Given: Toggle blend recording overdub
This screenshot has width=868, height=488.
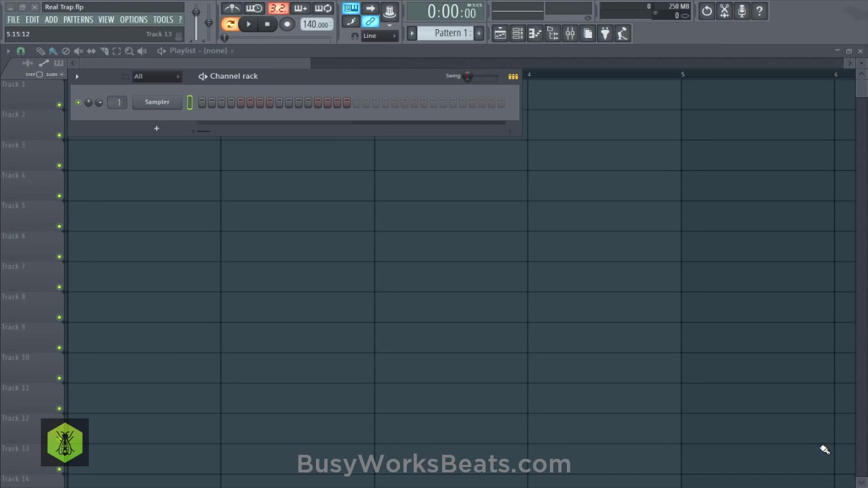Looking at the screenshot, I should pyautogui.click(x=300, y=9).
